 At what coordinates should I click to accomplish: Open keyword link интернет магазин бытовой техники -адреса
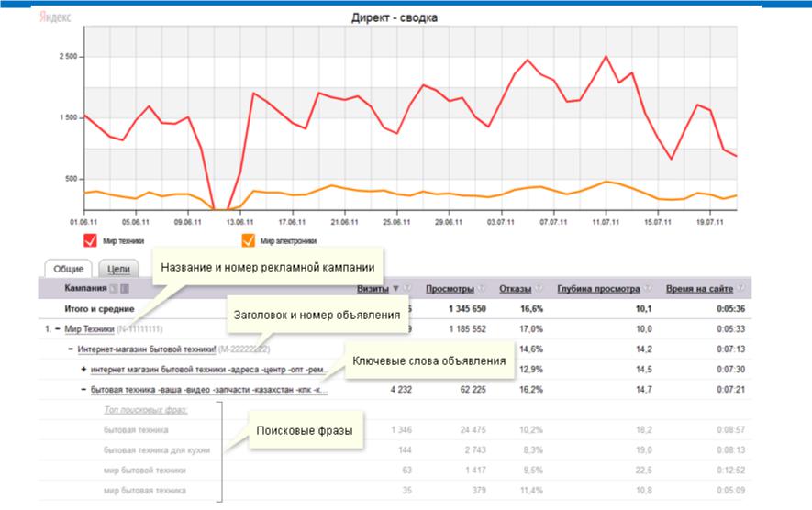point(208,369)
